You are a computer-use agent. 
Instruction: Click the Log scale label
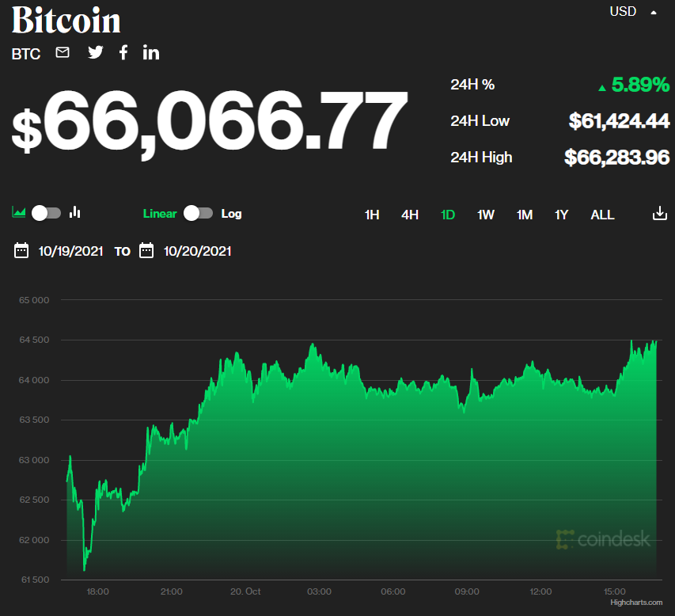tap(232, 214)
